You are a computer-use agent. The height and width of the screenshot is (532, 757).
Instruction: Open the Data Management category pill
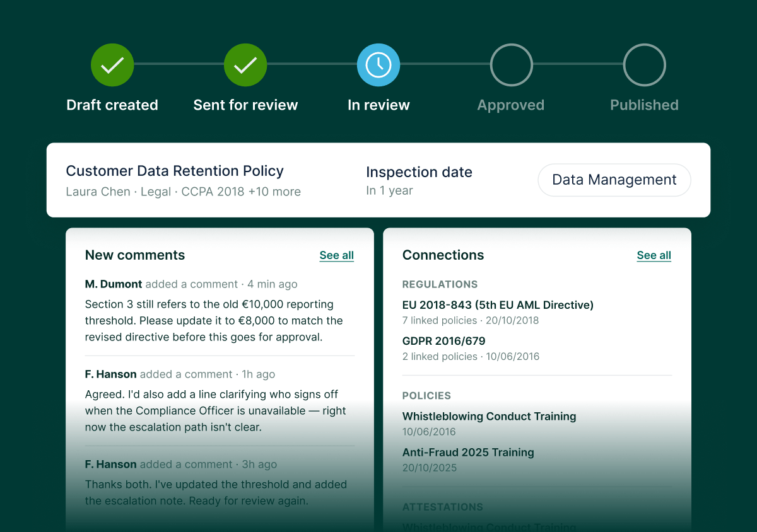point(614,180)
